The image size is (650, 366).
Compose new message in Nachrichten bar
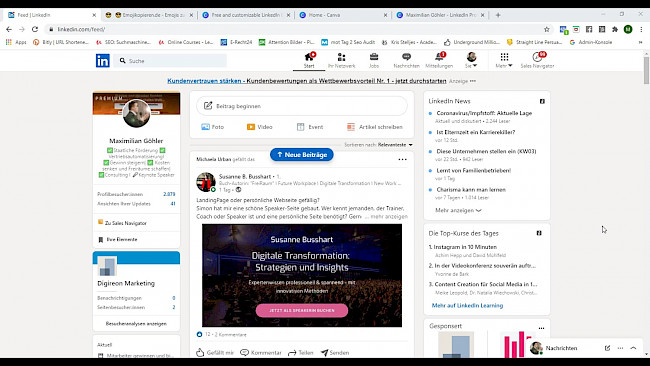tap(607, 348)
